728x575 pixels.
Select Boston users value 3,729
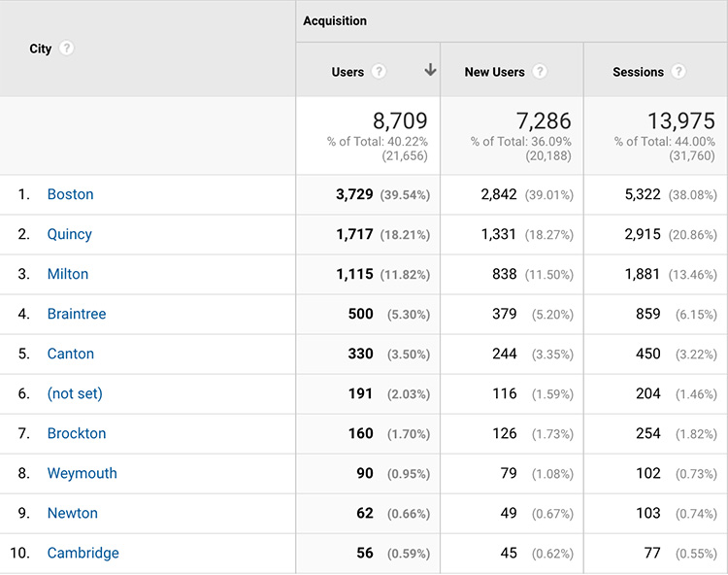[354, 194]
